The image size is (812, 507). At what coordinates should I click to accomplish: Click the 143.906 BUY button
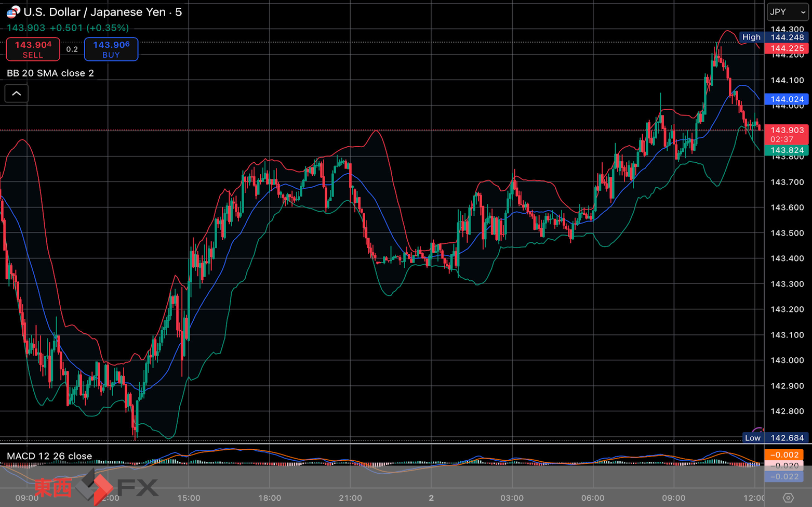coord(111,49)
